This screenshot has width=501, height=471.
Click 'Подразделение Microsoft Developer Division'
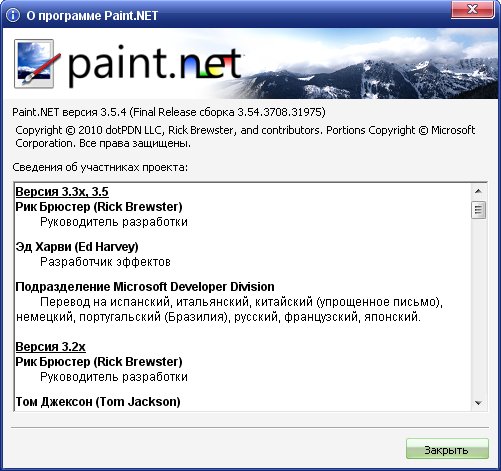pyautogui.click(x=145, y=287)
